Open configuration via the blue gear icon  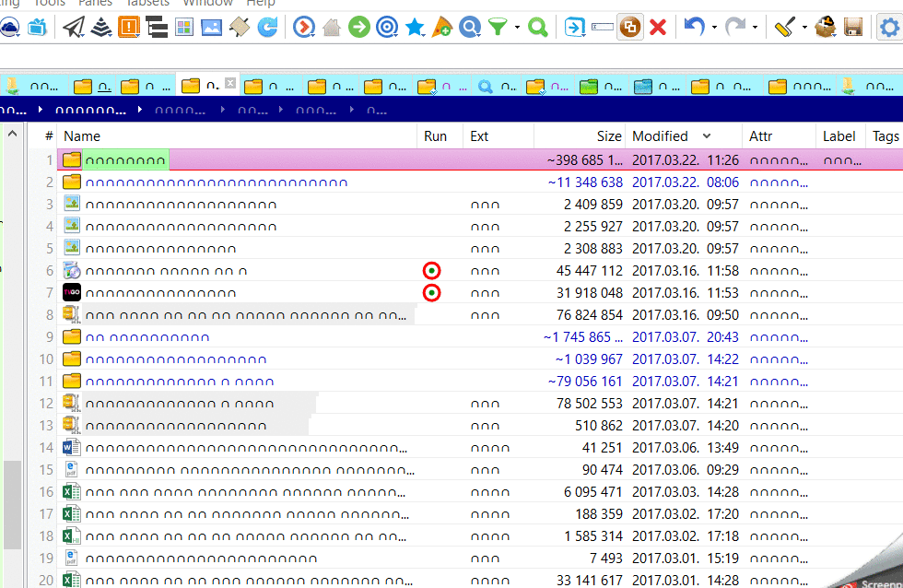889,28
